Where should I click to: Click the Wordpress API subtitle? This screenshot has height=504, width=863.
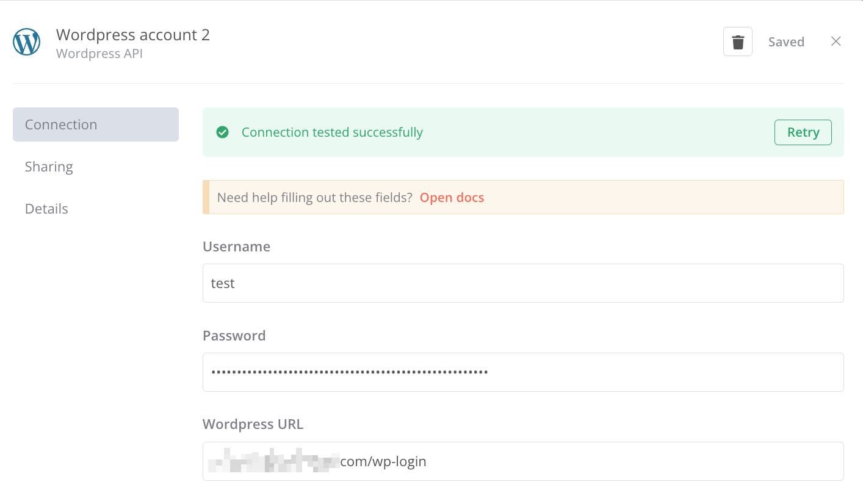(99, 54)
